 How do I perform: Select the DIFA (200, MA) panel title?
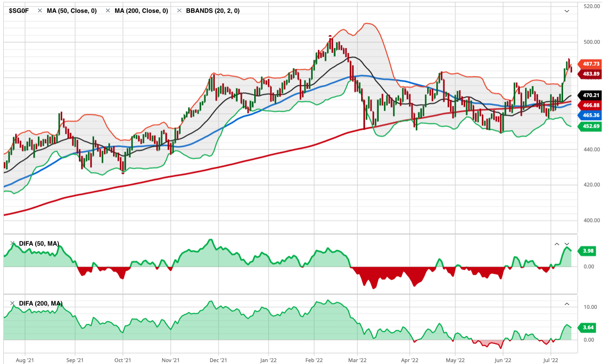pyautogui.click(x=40, y=303)
